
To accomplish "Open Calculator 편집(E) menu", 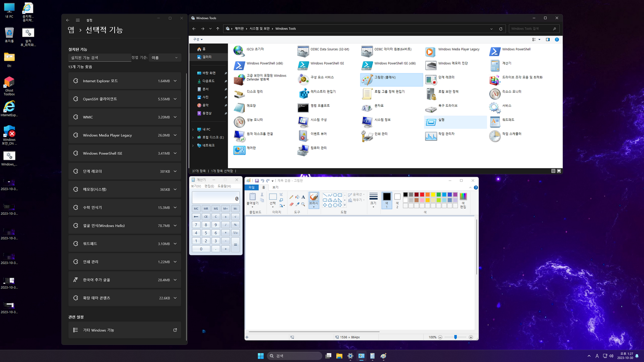I will pos(209,186).
